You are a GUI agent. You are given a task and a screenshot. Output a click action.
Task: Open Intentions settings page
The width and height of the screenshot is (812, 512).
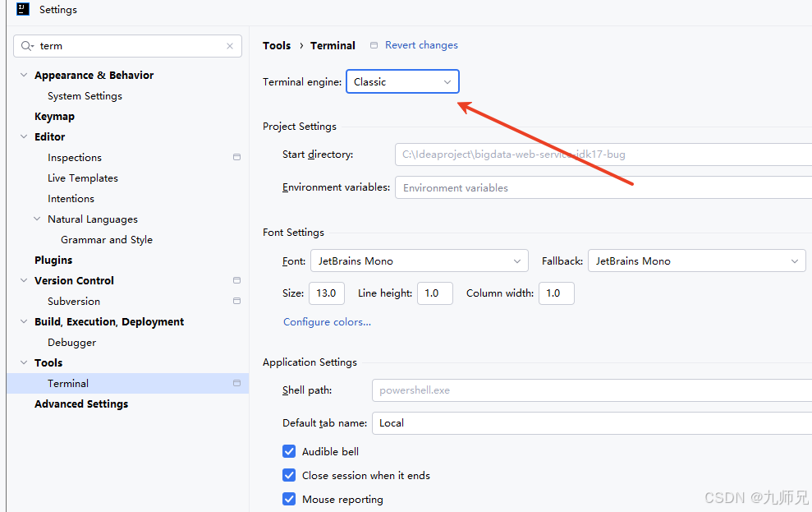71,199
